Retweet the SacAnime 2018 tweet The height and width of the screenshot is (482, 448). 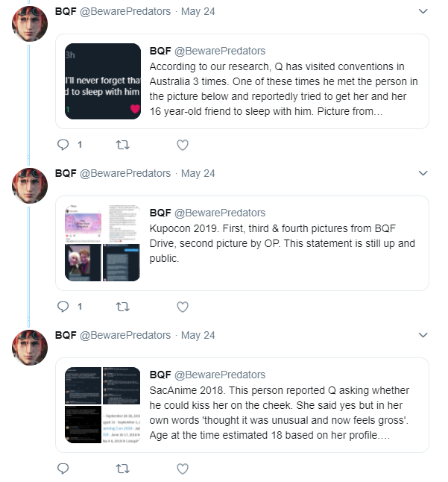[122, 469]
